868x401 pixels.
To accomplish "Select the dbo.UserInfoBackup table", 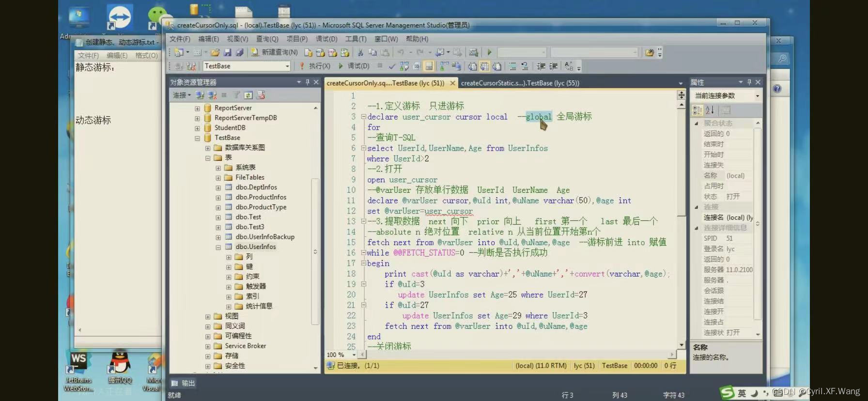I will (x=265, y=237).
